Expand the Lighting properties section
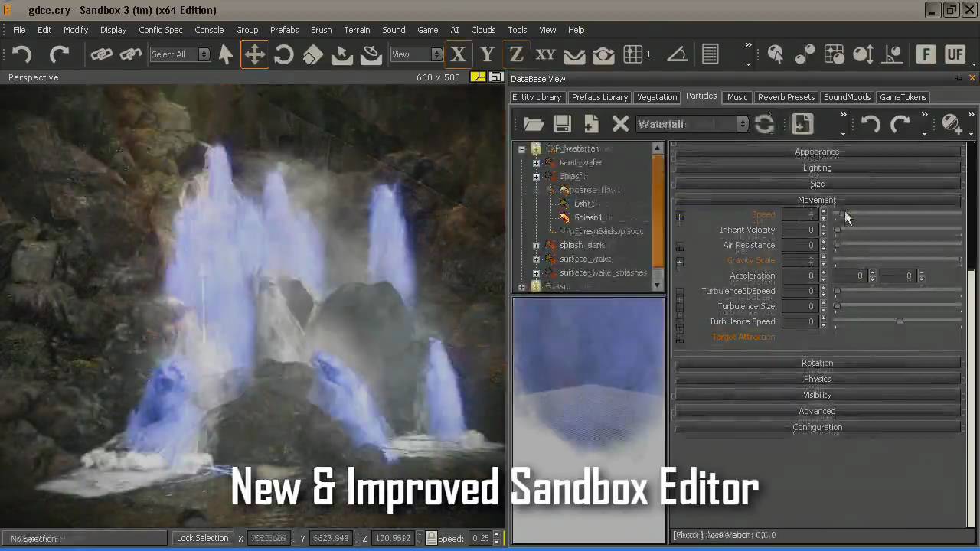This screenshot has width=980, height=551. click(817, 168)
